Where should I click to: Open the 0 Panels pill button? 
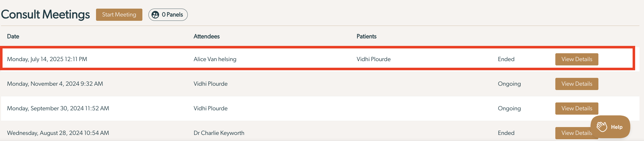click(x=168, y=15)
